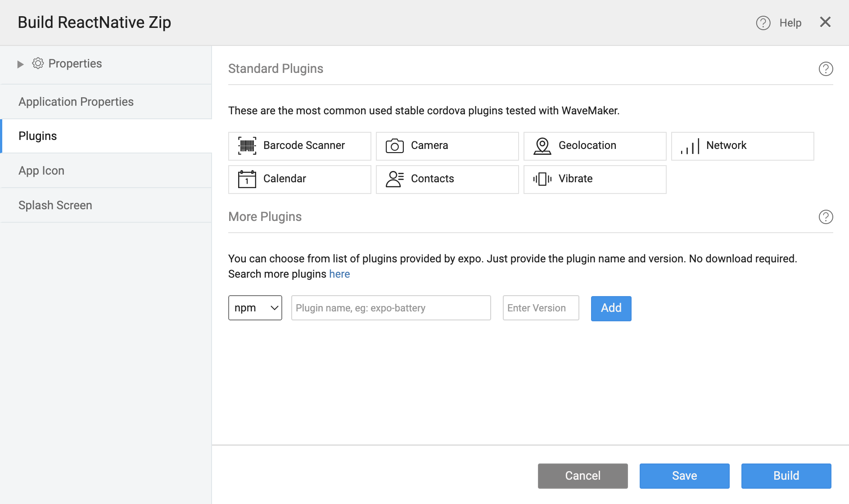Click the Build button
Viewport: 849px width, 504px height.
pyautogui.click(x=786, y=476)
